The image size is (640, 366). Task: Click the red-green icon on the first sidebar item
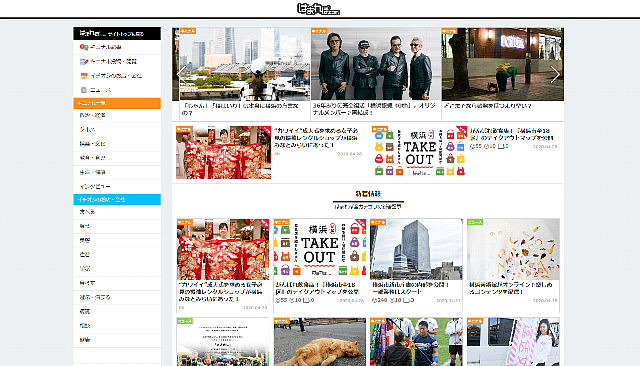(84, 47)
